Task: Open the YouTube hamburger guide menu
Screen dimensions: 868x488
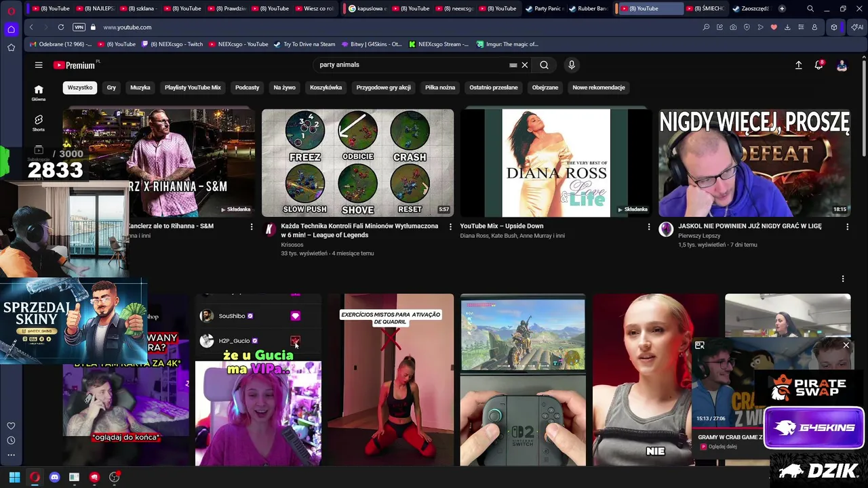Action: coord(39,65)
